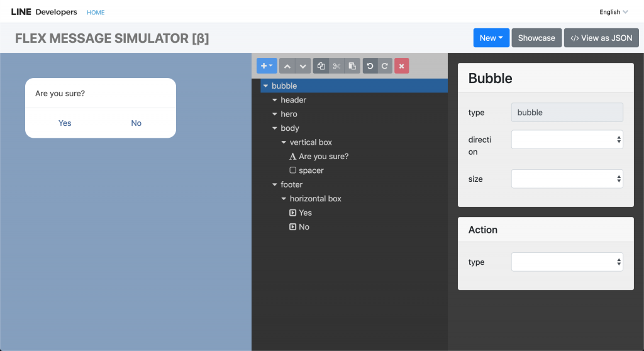Screen dimensions: 644x351
Task: Click the text icon beside Are you sure?
Action: click(292, 156)
